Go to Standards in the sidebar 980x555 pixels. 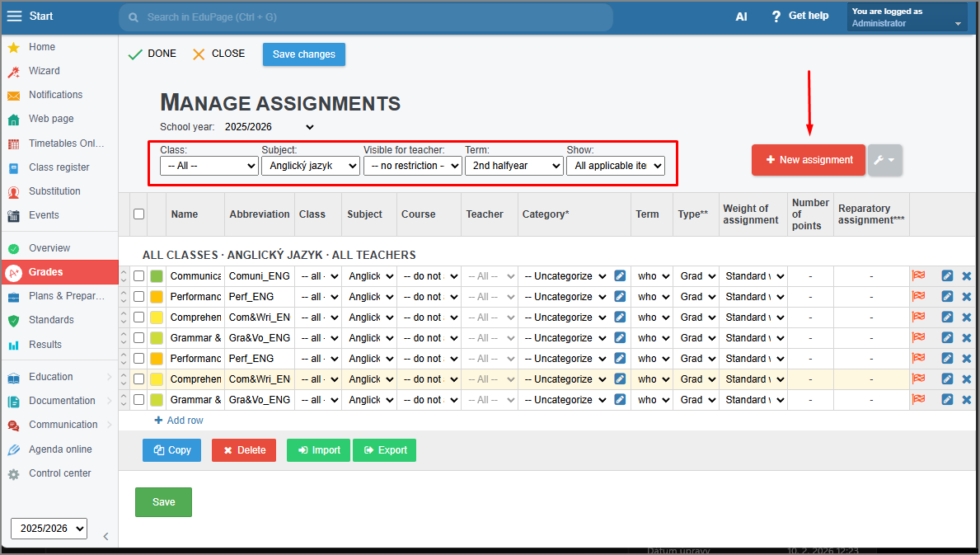click(51, 320)
